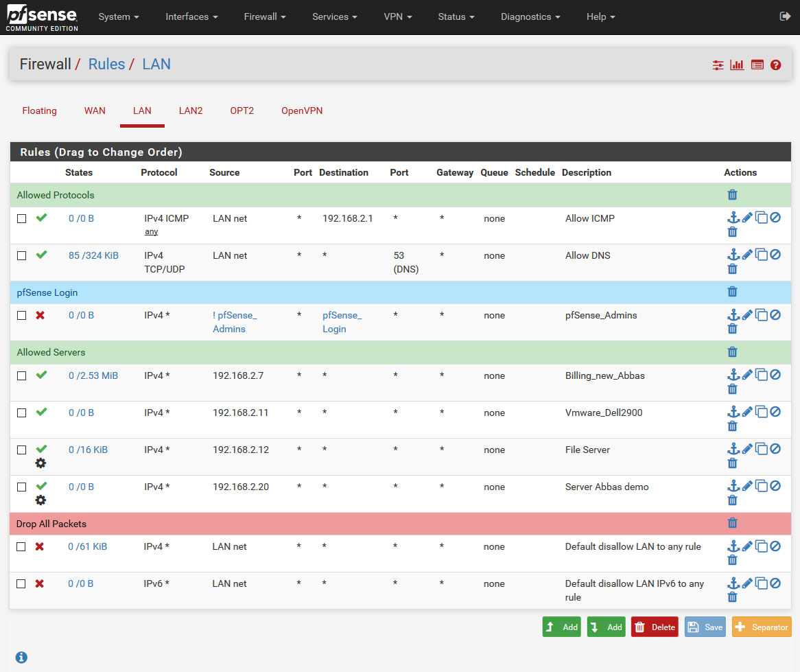Tick the Billing_new_Abbas rule checkbox
This screenshot has width=800, height=672.
[x=21, y=375]
